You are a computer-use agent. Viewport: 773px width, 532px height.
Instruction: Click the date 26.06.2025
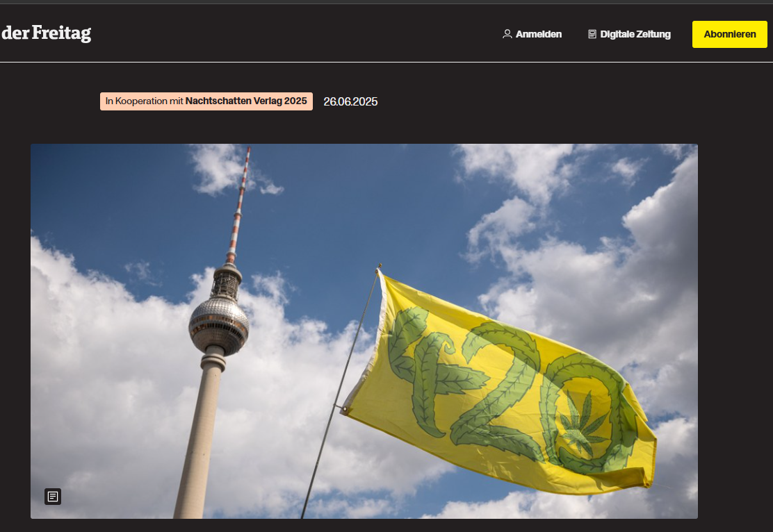(x=350, y=101)
